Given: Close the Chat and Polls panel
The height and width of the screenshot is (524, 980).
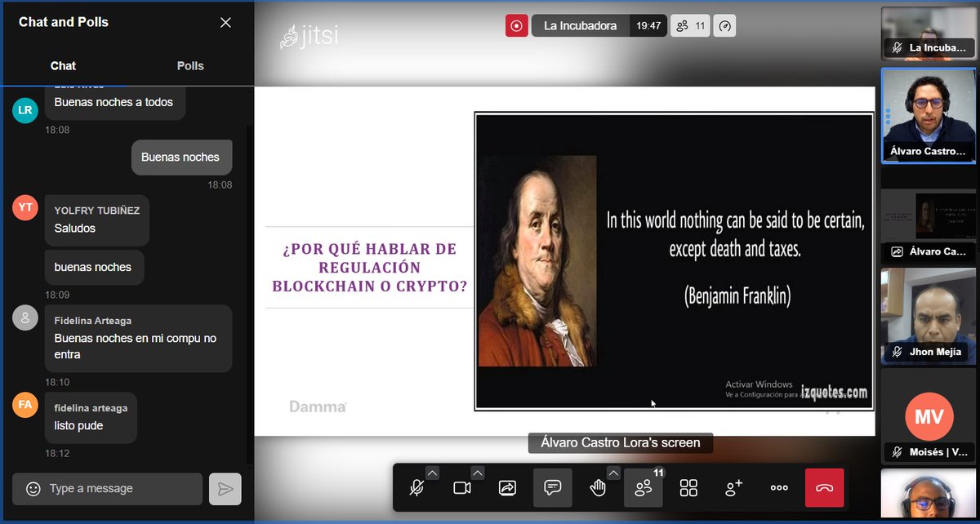Looking at the screenshot, I should pos(225,23).
